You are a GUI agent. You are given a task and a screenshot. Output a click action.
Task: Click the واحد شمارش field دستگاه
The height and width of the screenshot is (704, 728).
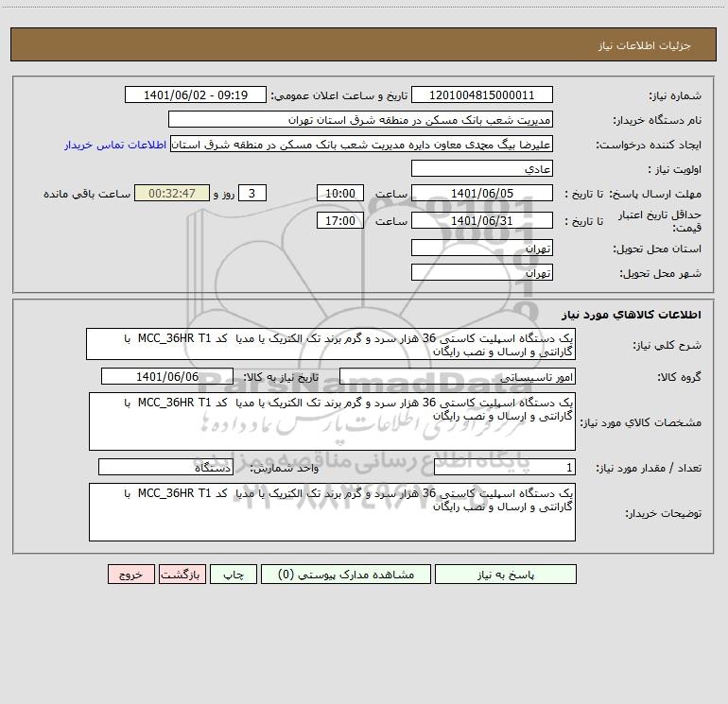pyautogui.click(x=165, y=467)
